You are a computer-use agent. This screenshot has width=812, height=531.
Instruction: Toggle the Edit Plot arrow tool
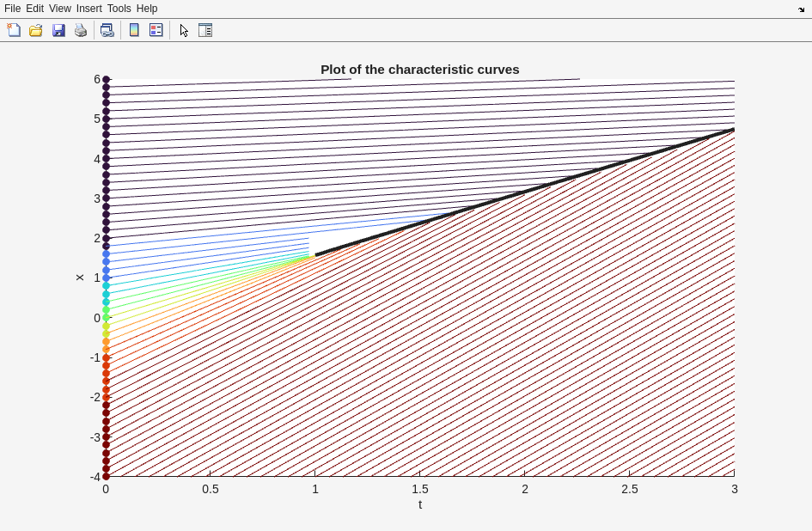(x=184, y=30)
